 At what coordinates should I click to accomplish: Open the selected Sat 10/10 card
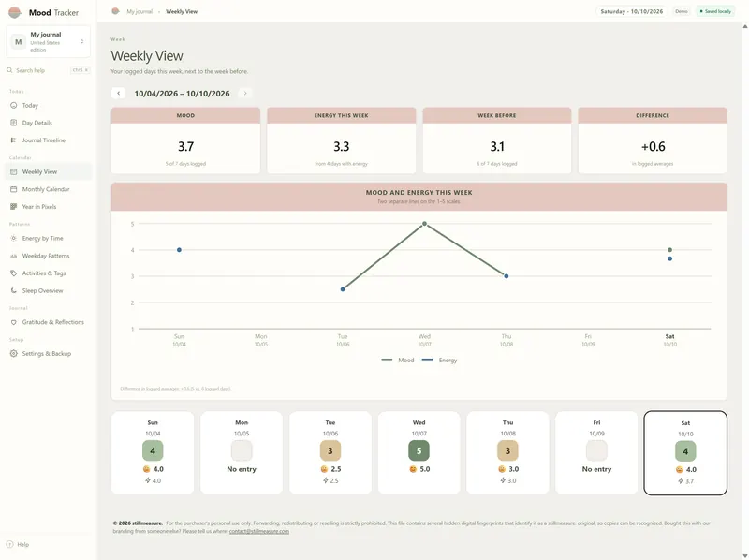coord(685,453)
